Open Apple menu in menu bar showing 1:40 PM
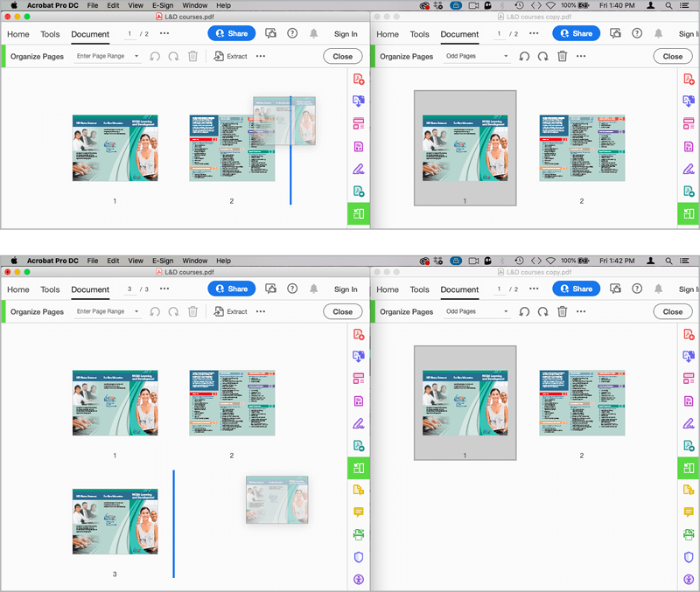The height and width of the screenshot is (592, 700). (14, 5)
